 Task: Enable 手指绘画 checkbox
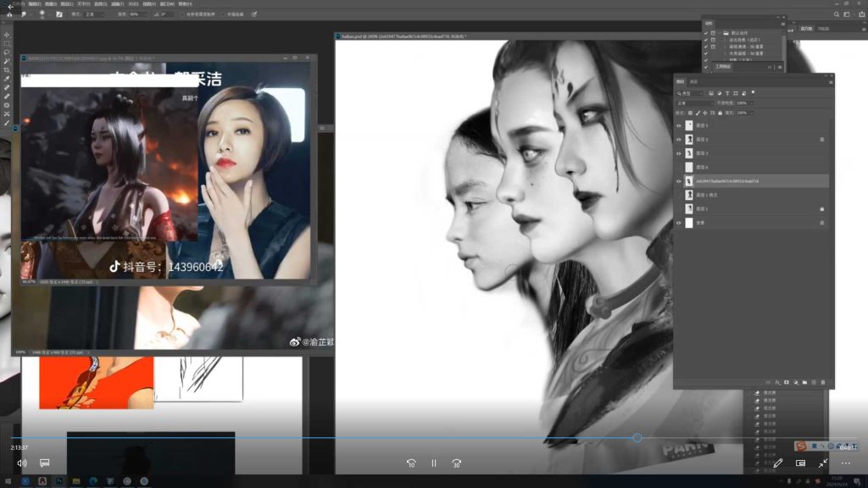pos(223,14)
